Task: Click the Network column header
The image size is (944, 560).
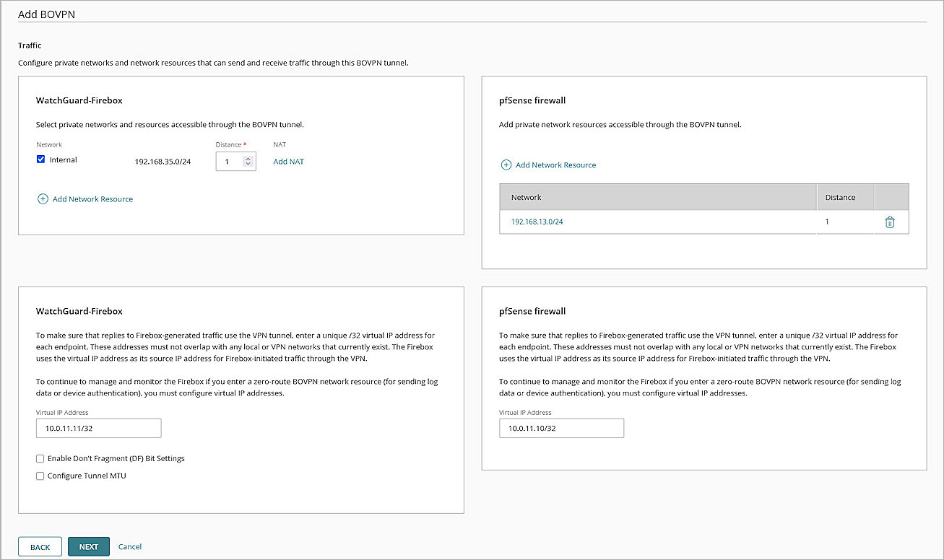Action: tap(527, 196)
